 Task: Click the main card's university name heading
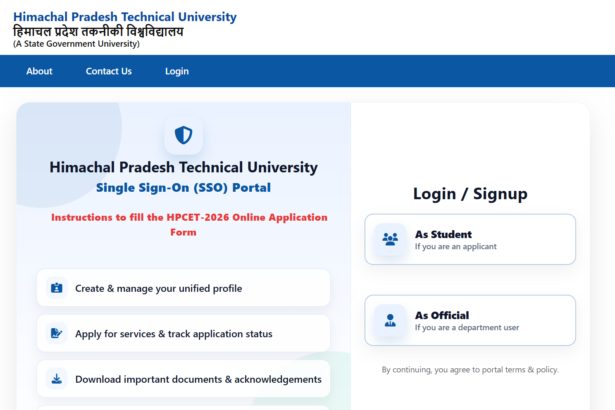tap(183, 168)
